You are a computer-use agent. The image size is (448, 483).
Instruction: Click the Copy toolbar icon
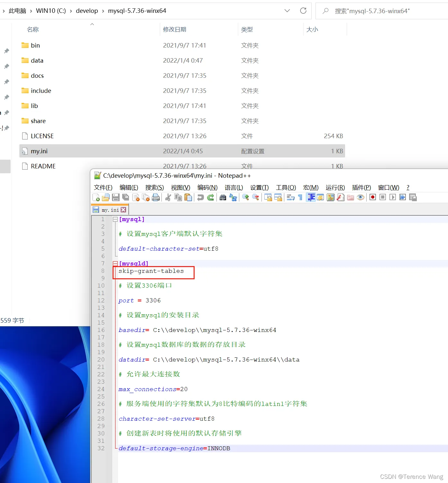pos(178,197)
